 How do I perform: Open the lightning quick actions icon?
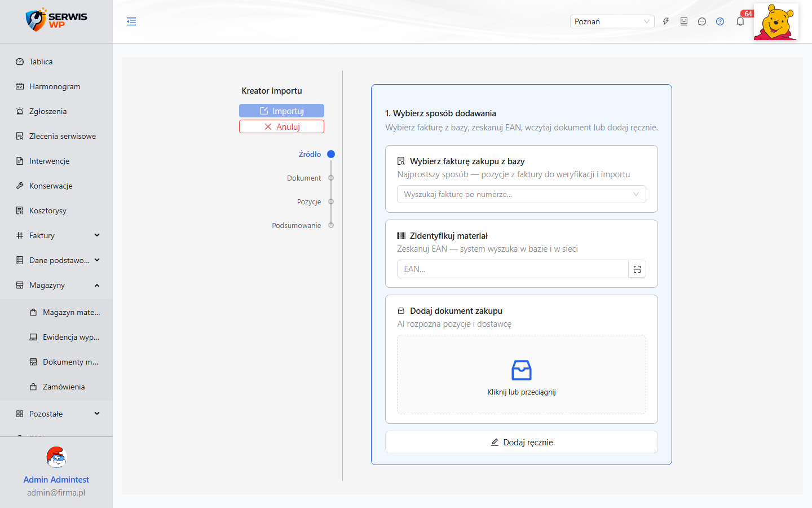click(x=666, y=21)
